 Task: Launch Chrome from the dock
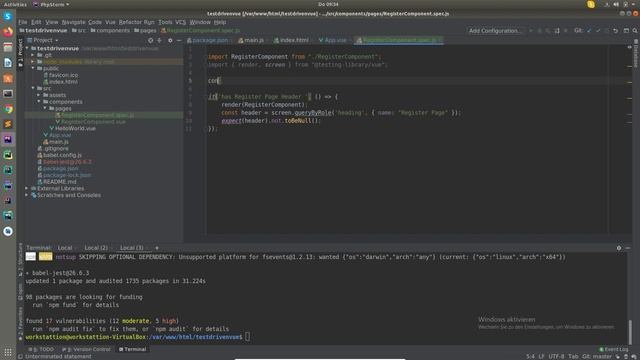[x=8, y=109]
